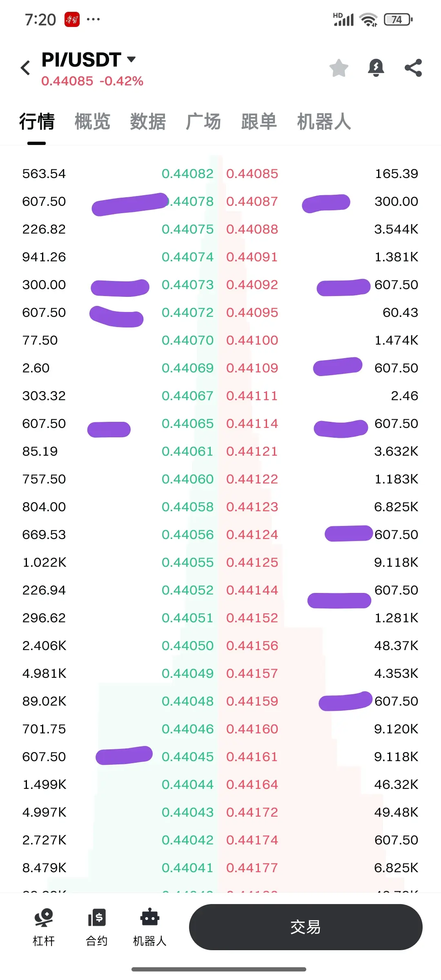Switch to the 概览 tab

pyautogui.click(x=92, y=122)
